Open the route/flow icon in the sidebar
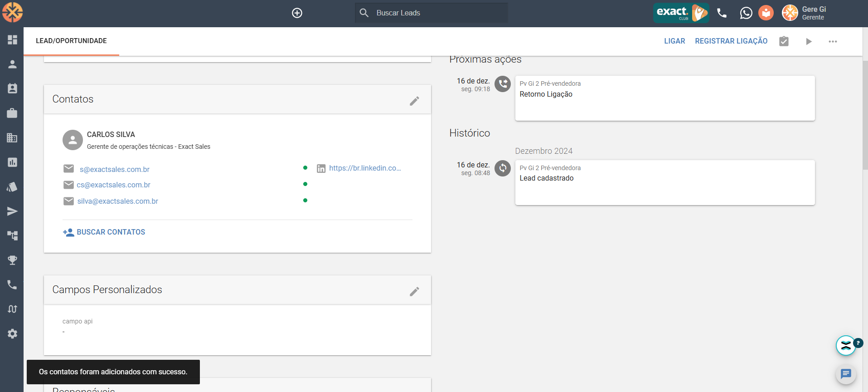Viewport: 868px width, 392px height. (x=12, y=309)
